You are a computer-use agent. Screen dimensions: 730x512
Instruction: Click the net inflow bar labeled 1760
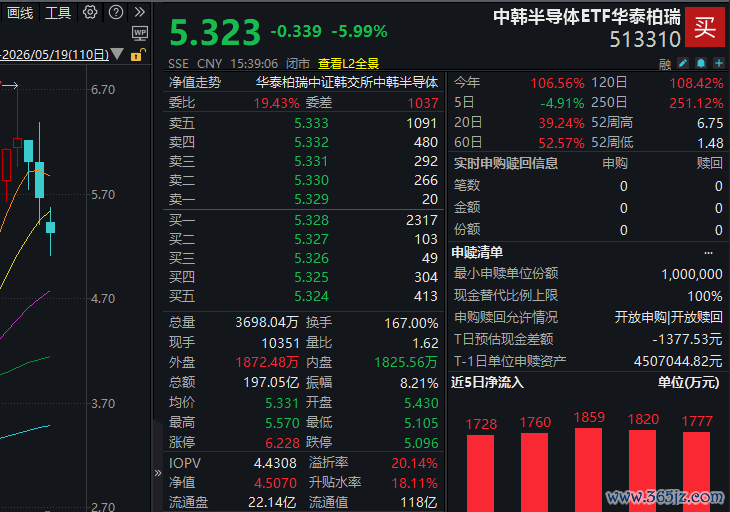pos(534,472)
